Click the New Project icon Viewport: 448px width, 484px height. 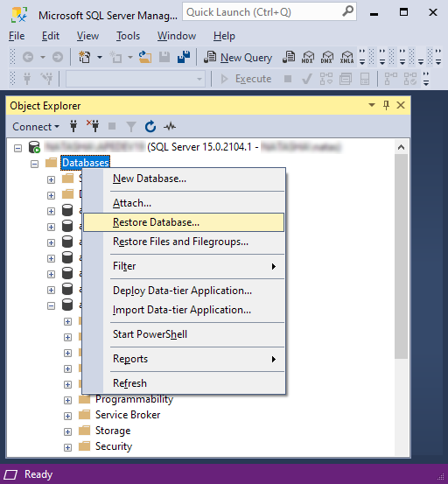tap(85, 57)
